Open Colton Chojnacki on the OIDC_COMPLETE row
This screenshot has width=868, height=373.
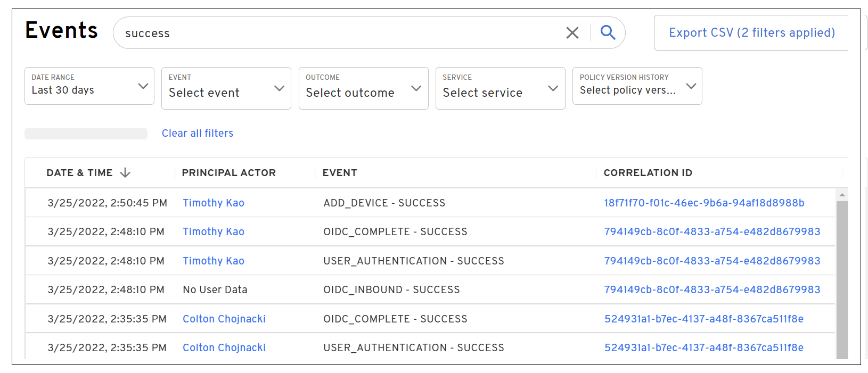coord(224,319)
